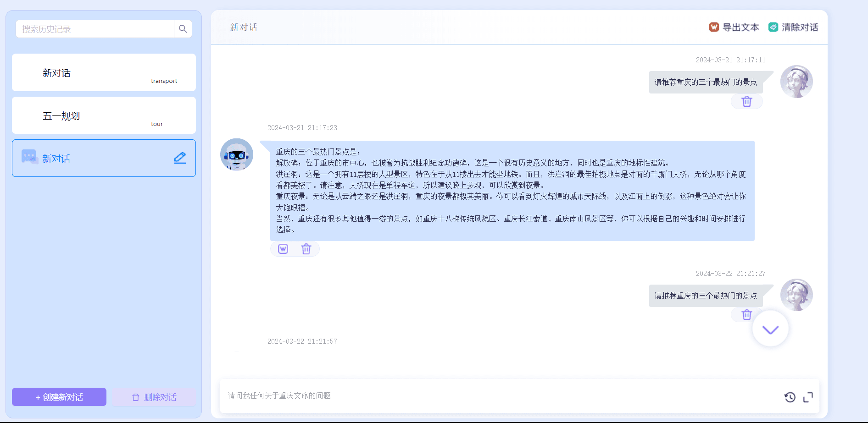
Task: Click the search magnifier icon
Action: [183, 29]
